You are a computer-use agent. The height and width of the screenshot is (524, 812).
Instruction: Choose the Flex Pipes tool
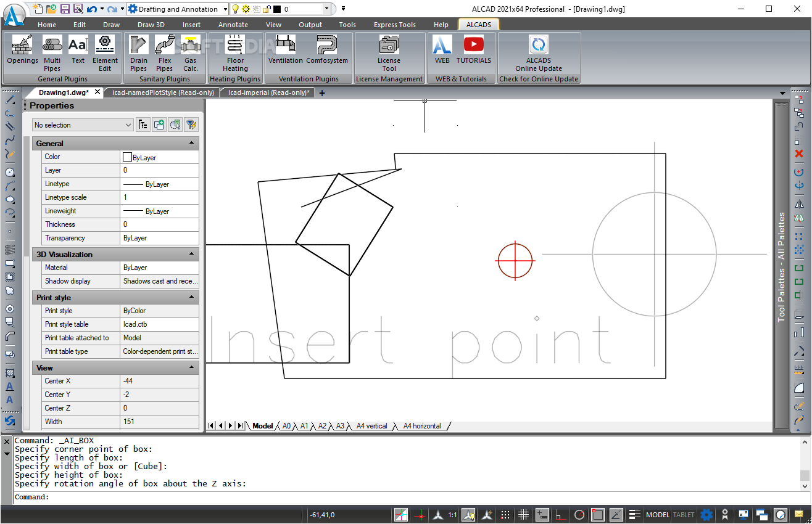point(165,53)
